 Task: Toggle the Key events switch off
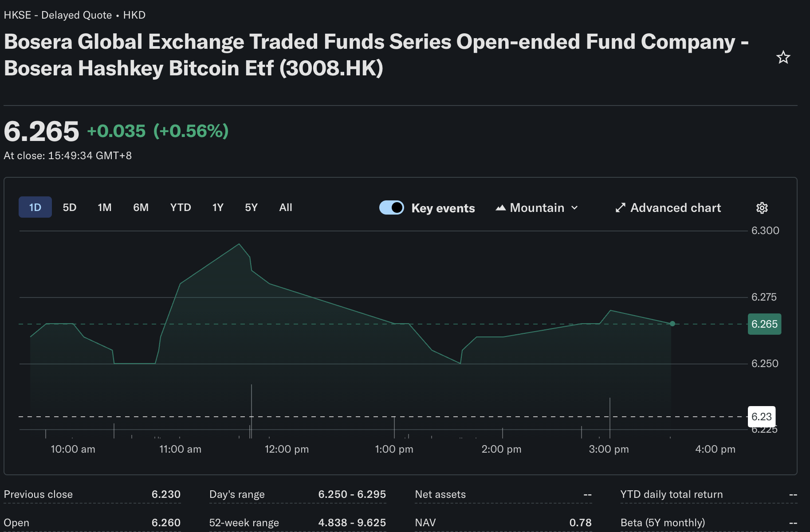tap(392, 207)
